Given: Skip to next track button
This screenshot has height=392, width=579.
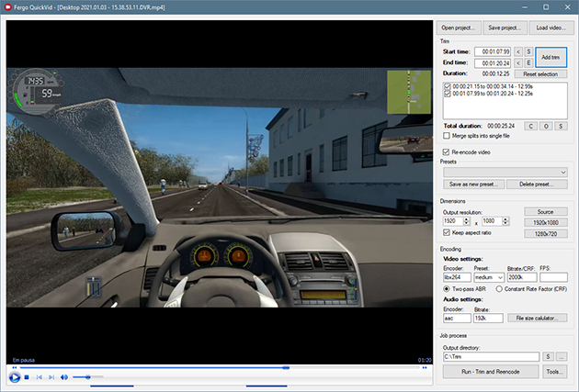Looking at the screenshot, I should 51,377.
